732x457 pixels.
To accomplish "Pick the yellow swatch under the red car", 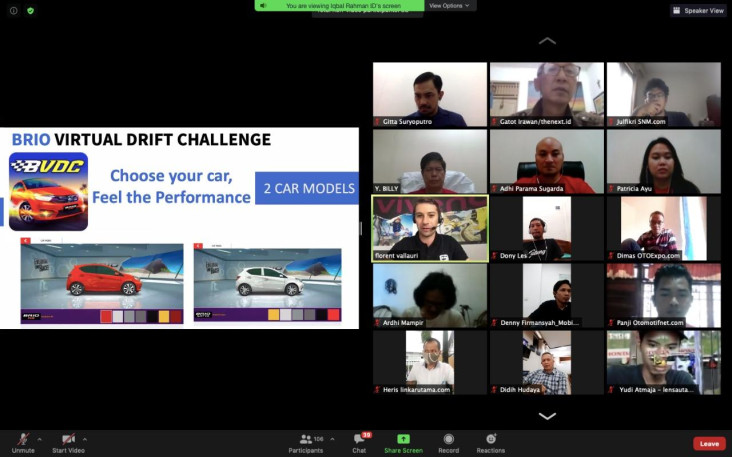I will point(164,317).
